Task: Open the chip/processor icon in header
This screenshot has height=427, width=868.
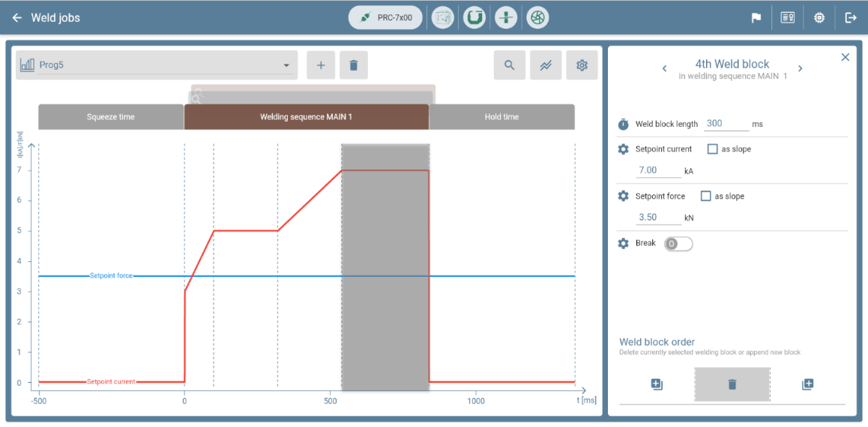Action: pos(819,18)
